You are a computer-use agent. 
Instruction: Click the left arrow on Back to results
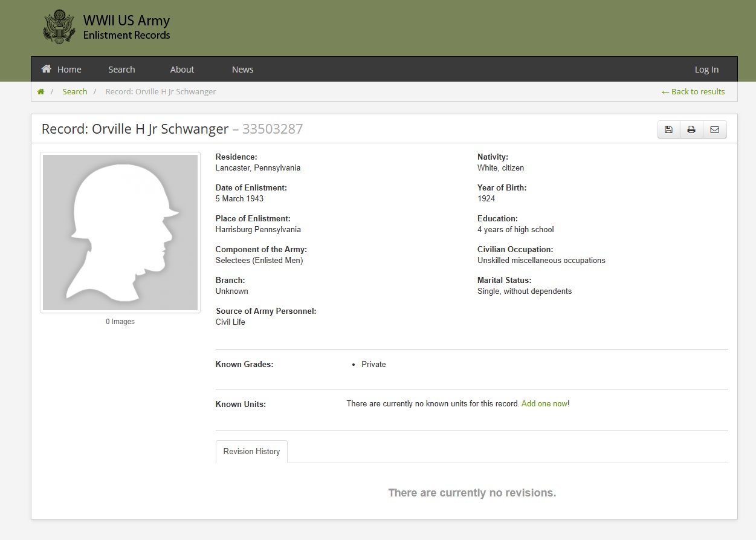pyautogui.click(x=666, y=91)
